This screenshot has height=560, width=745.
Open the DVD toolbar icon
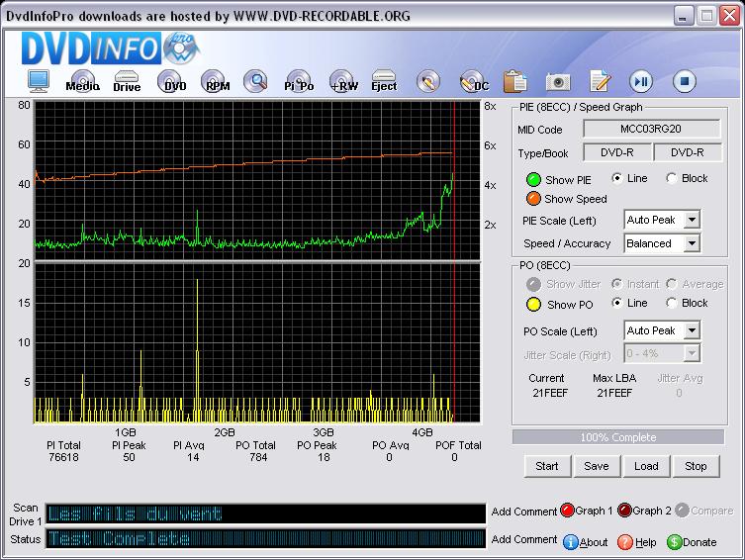[x=171, y=81]
